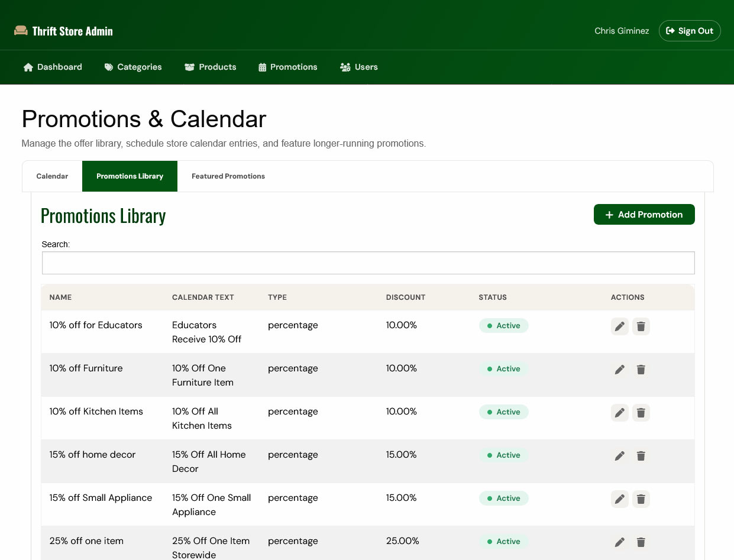Click the Thrift Store Admin title
Screen dimensions: 734x560
73,31
